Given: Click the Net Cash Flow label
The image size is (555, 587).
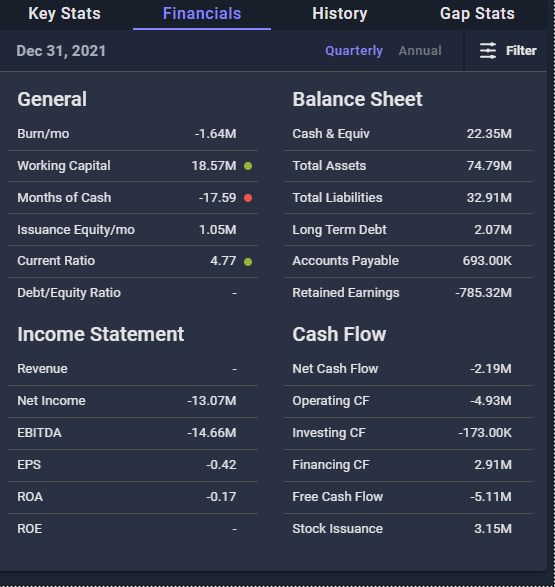Looking at the screenshot, I should tap(335, 369).
